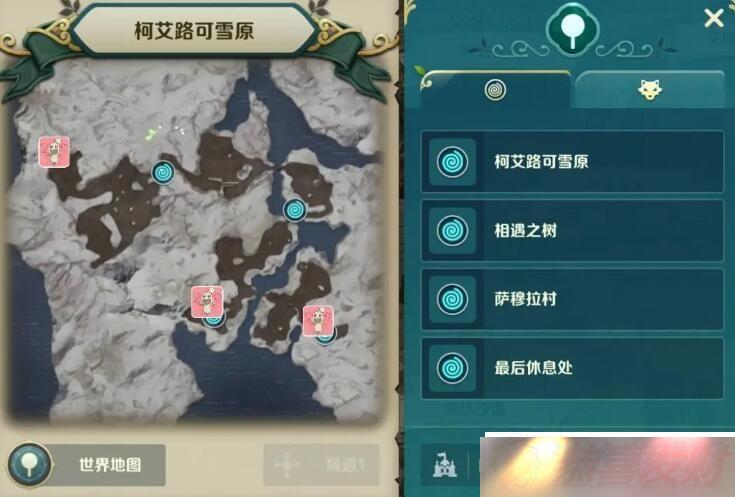
Task: Click the map pin emblem atop panel
Action: [x=572, y=28]
